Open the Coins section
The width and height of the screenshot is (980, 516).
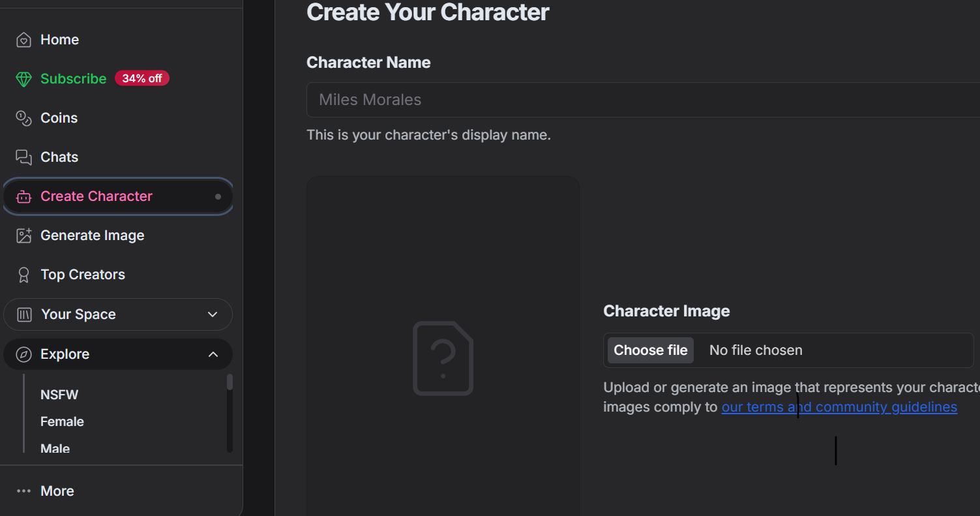[59, 118]
